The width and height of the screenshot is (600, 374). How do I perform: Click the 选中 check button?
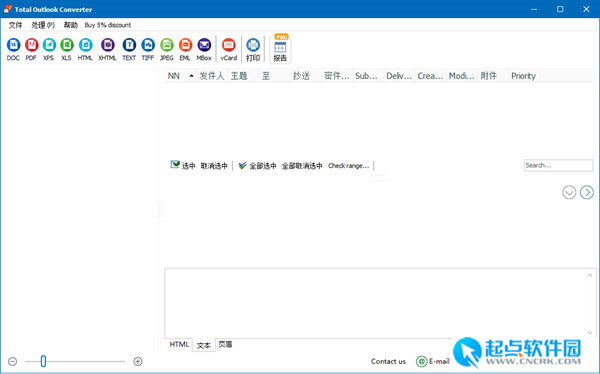click(x=183, y=165)
